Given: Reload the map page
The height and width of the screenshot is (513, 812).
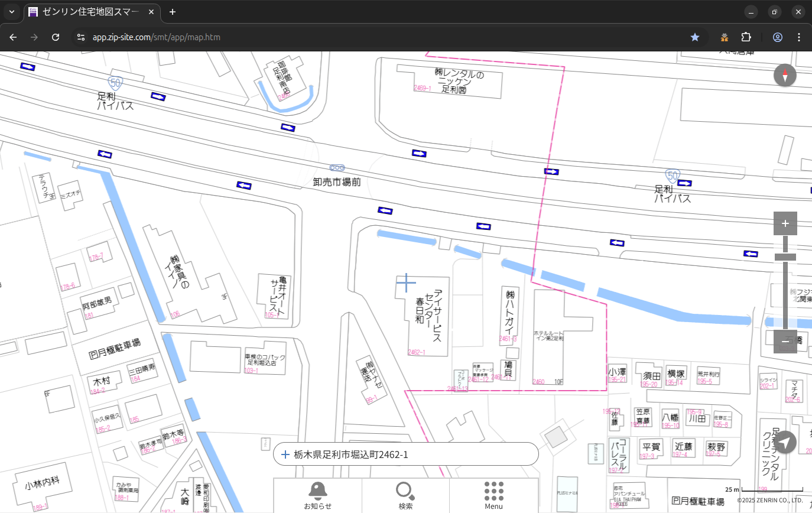Looking at the screenshot, I should (56, 37).
